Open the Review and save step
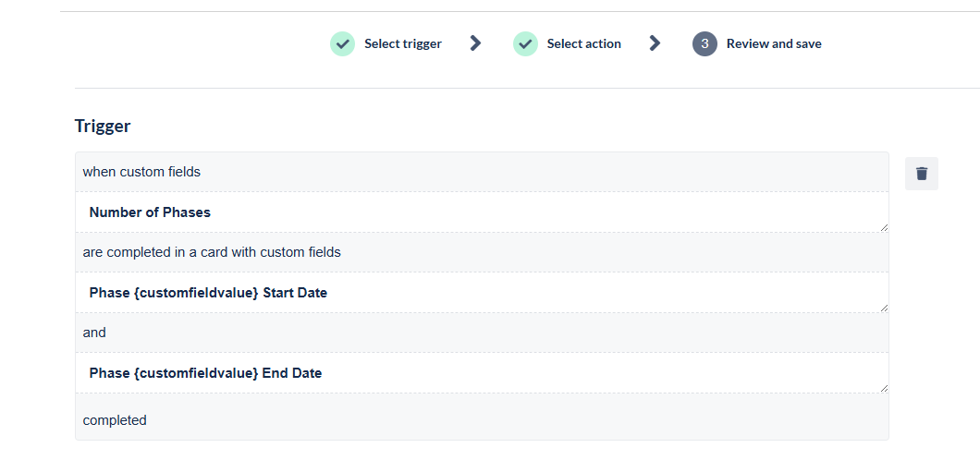 pos(774,43)
